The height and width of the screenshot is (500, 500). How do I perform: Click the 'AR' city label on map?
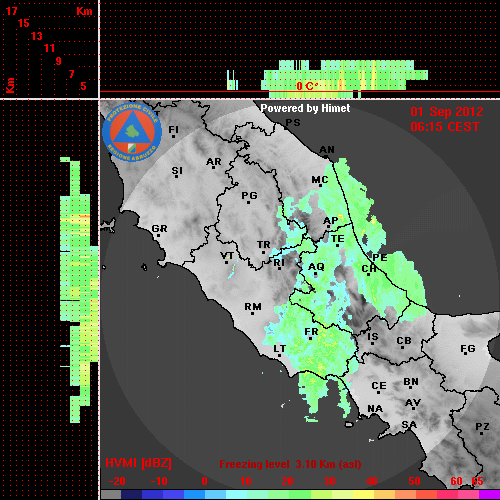tap(214, 162)
